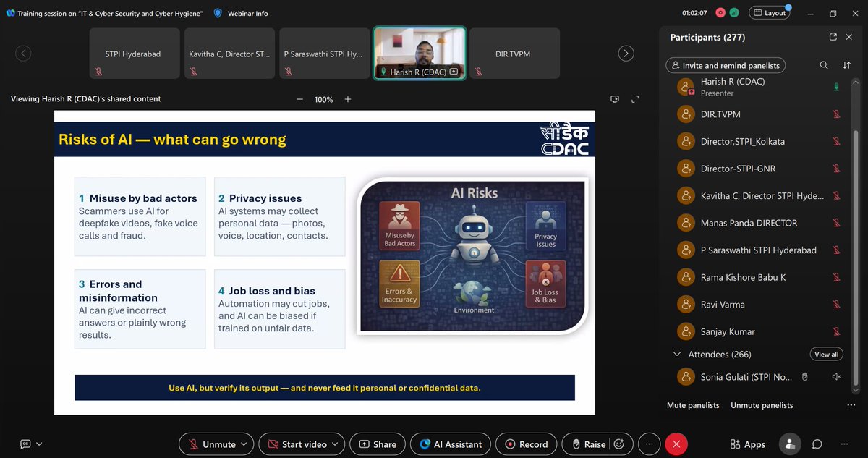Image resolution: width=868 pixels, height=458 pixels.
Task: Click Unmute panelists
Action: (762, 405)
